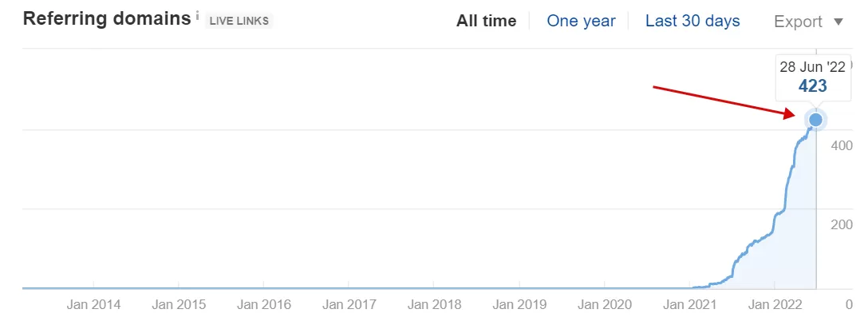The image size is (868, 329).
Task: Click the Jan 2018 axis label
Action: (434, 304)
